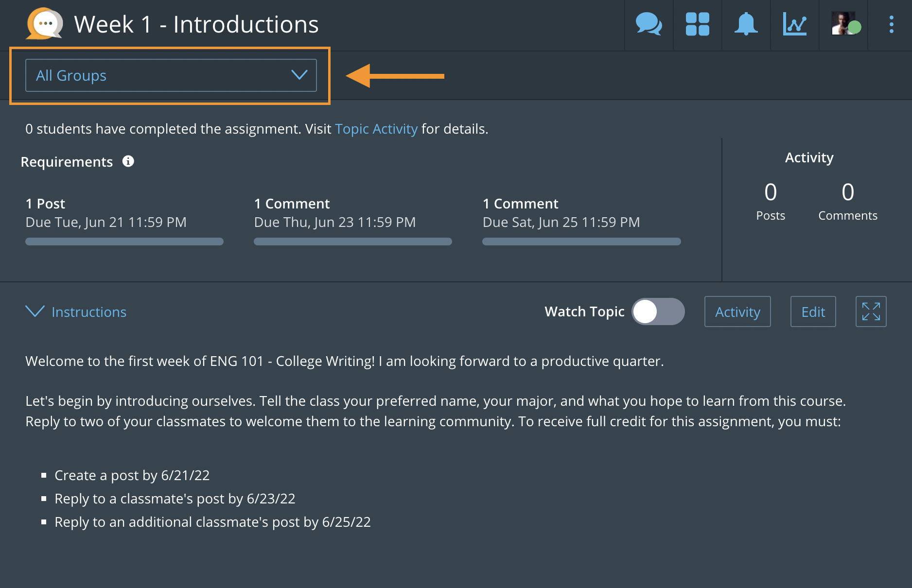
Task: Click the orange speech bubble logo
Action: [44, 24]
